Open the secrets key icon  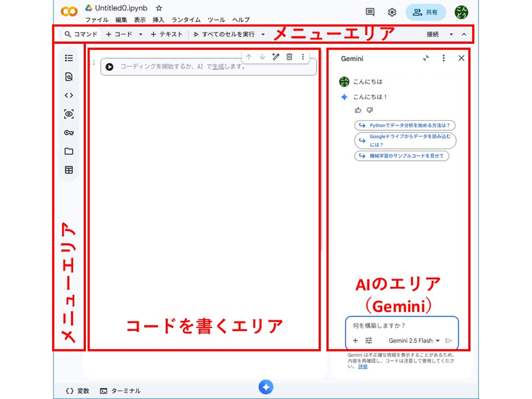(69, 133)
